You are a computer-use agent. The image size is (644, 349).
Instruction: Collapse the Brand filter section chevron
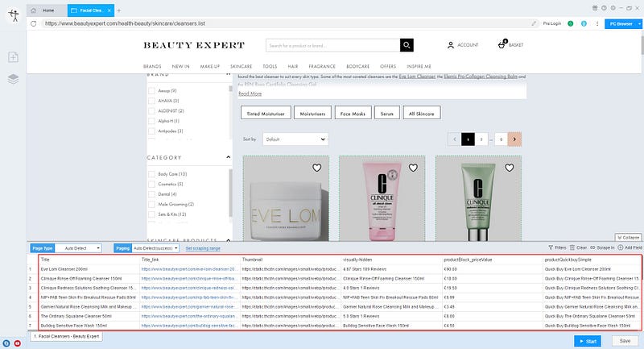point(229,74)
